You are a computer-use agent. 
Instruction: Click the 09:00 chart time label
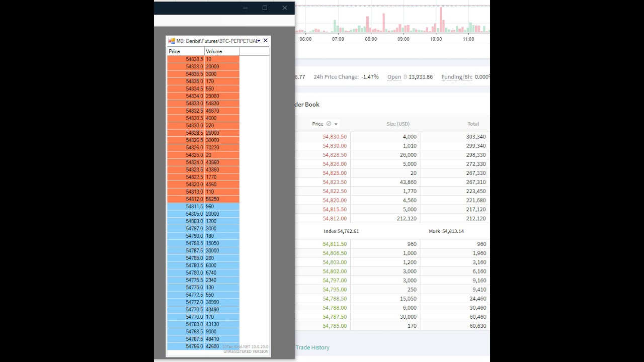coord(404,39)
